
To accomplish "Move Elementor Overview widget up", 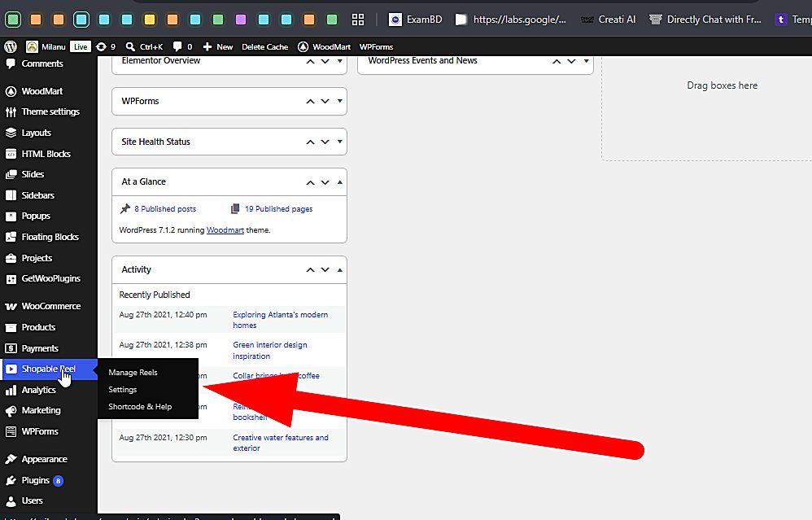I will pyautogui.click(x=310, y=61).
